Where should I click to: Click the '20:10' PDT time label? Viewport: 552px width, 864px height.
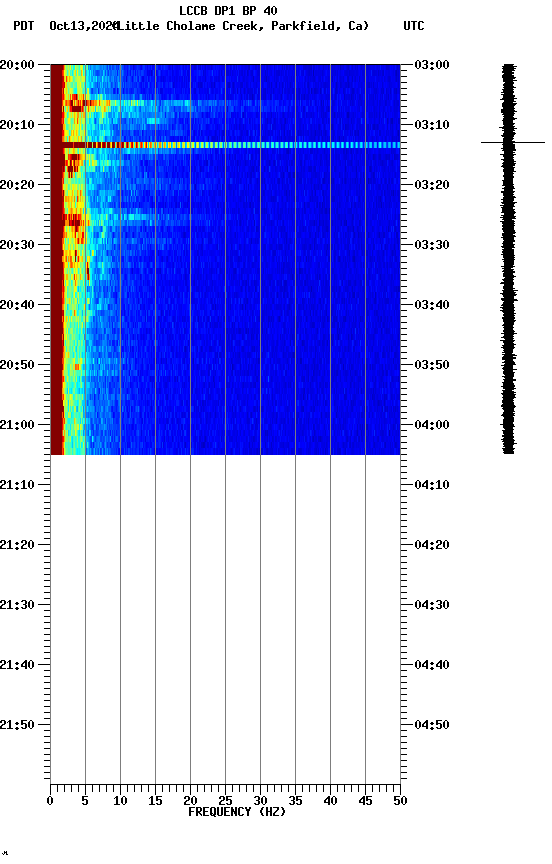tap(17, 125)
